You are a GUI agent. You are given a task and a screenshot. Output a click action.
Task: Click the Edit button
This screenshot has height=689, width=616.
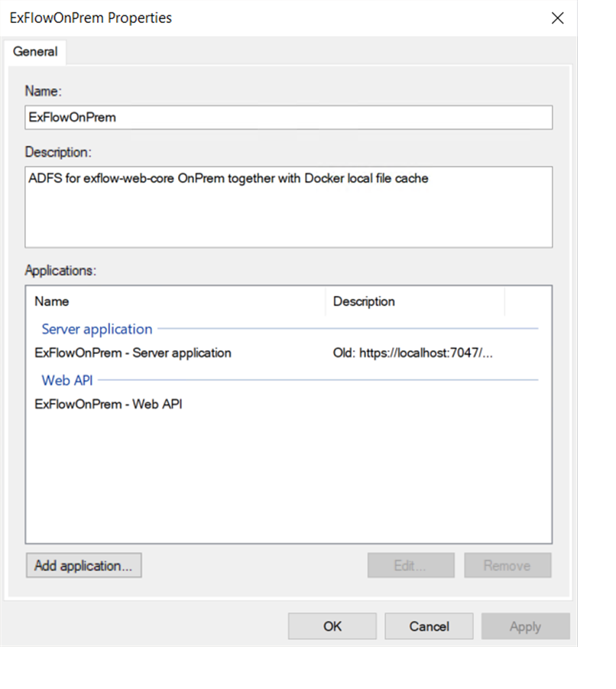click(410, 566)
